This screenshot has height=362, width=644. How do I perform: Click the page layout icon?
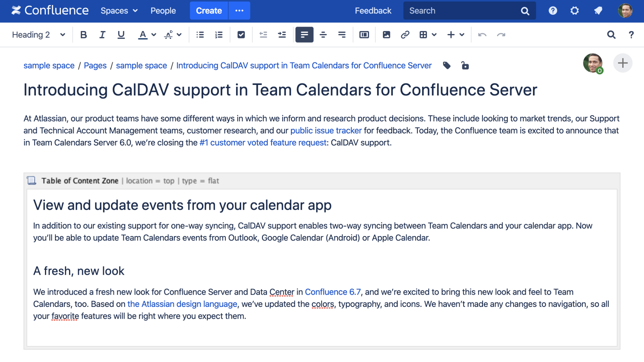(364, 35)
